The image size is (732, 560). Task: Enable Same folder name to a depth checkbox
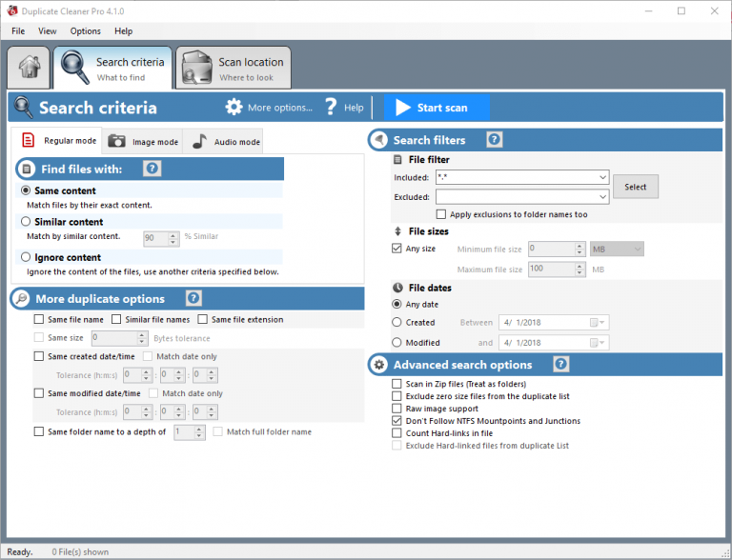tap(39, 431)
